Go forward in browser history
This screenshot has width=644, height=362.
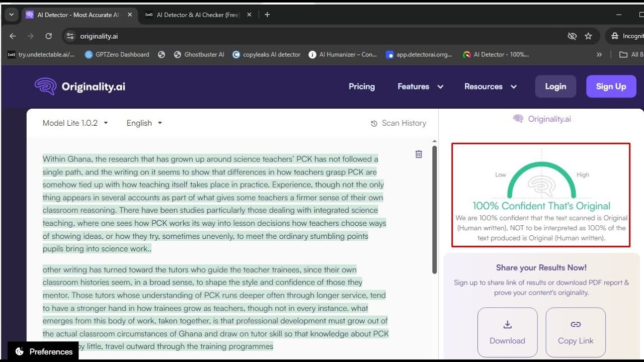pos(31,36)
